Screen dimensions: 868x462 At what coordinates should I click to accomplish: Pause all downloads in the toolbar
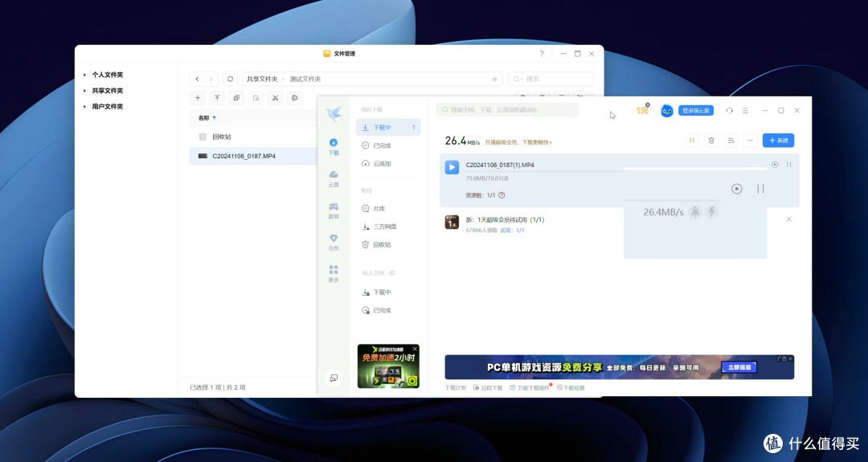pos(692,141)
